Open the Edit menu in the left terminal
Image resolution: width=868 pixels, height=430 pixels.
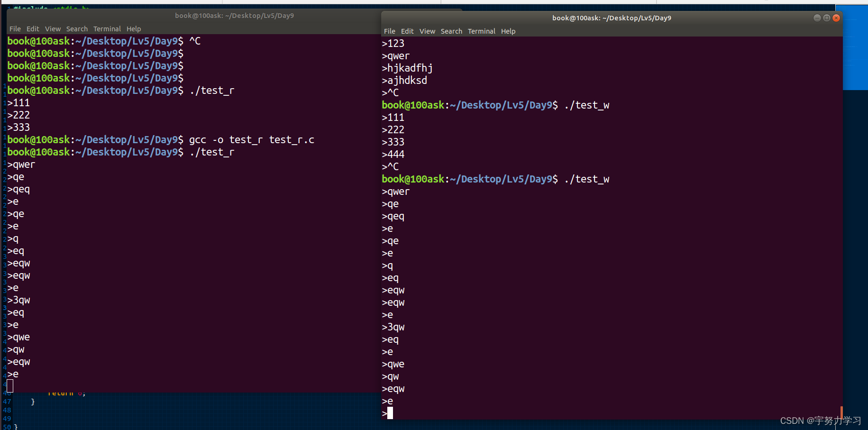[33, 28]
